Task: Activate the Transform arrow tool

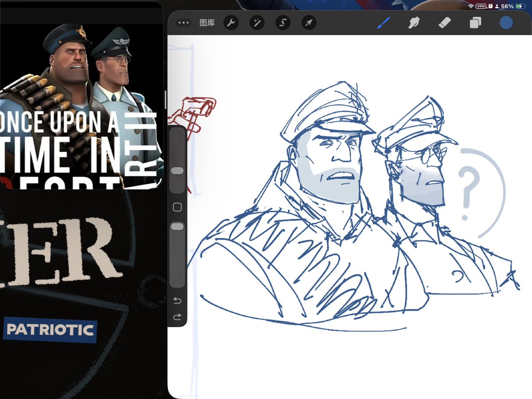Action: pyautogui.click(x=309, y=23)
